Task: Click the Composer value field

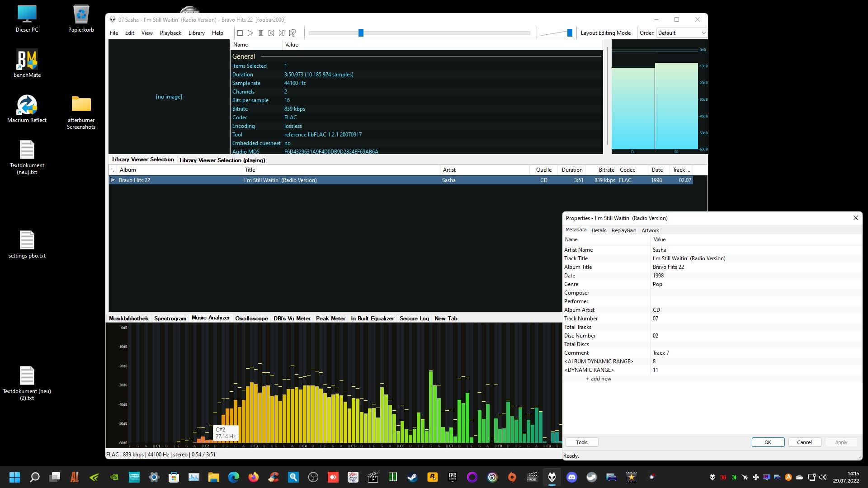Action: (756, 293)
